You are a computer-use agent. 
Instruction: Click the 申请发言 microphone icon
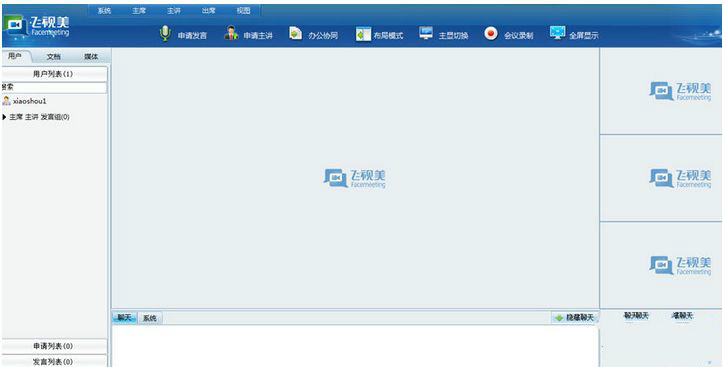pos(165,34)
